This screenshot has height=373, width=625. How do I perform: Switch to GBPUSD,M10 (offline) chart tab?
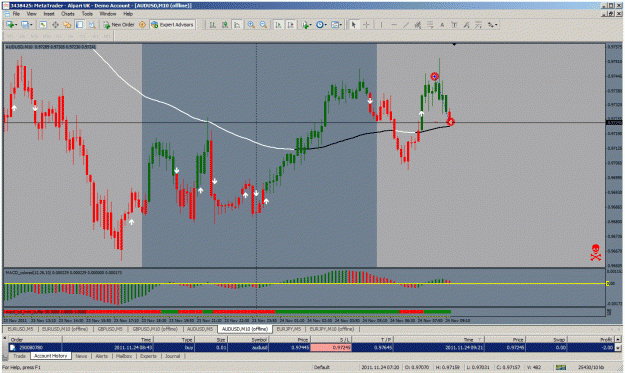coord(155,329)
